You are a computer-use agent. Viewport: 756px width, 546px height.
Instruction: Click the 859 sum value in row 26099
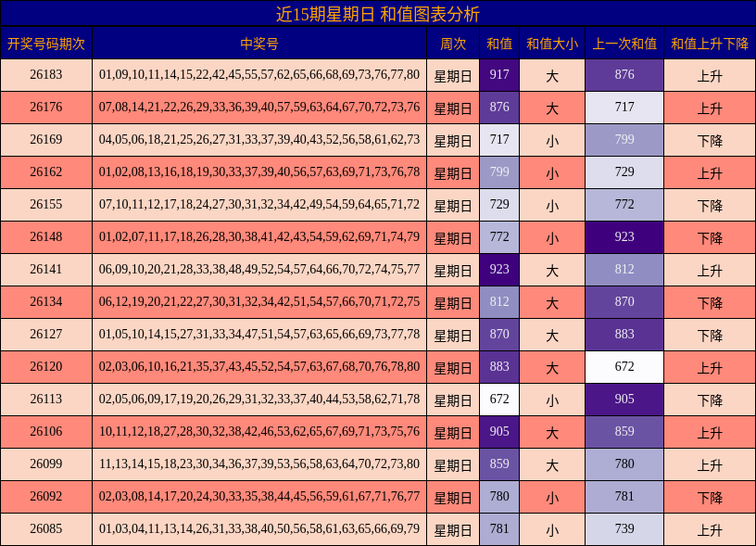pyautogui.click(x=499, y=464)
